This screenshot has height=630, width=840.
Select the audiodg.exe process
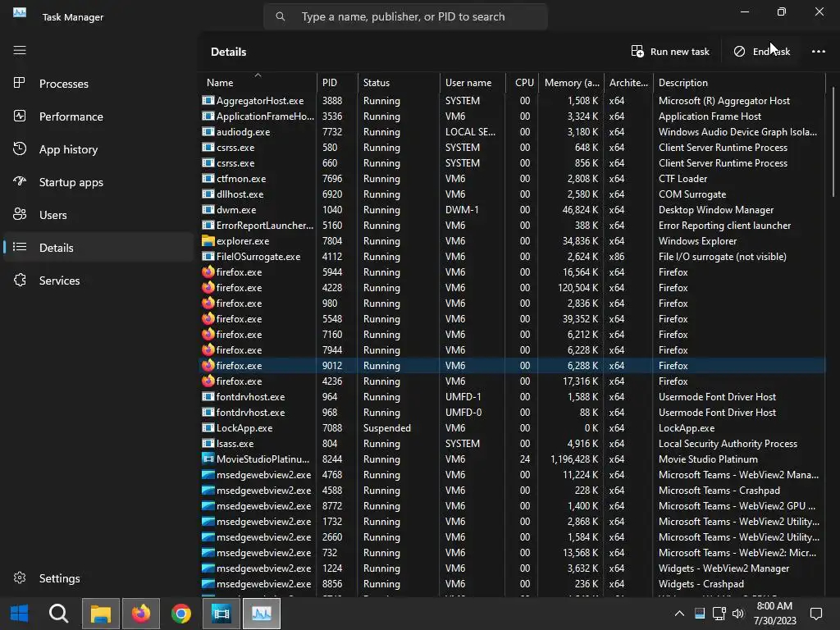(x=512, y=132)
